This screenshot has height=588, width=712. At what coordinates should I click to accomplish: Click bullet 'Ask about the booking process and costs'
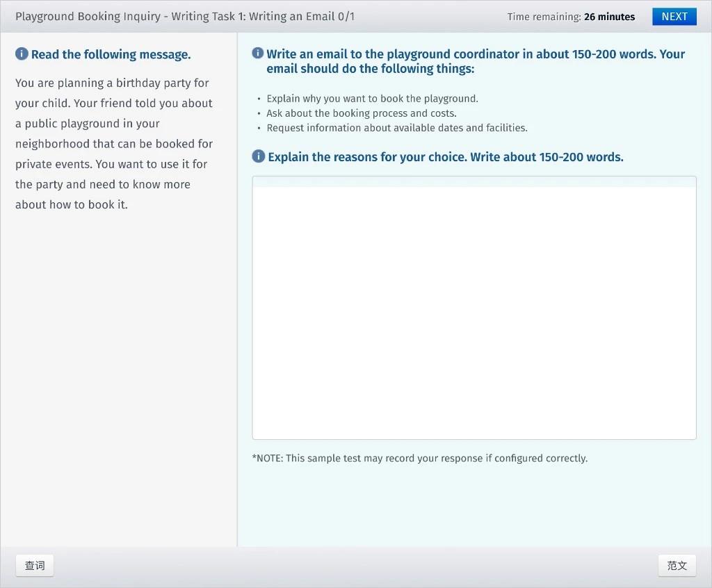pos(361,113)
